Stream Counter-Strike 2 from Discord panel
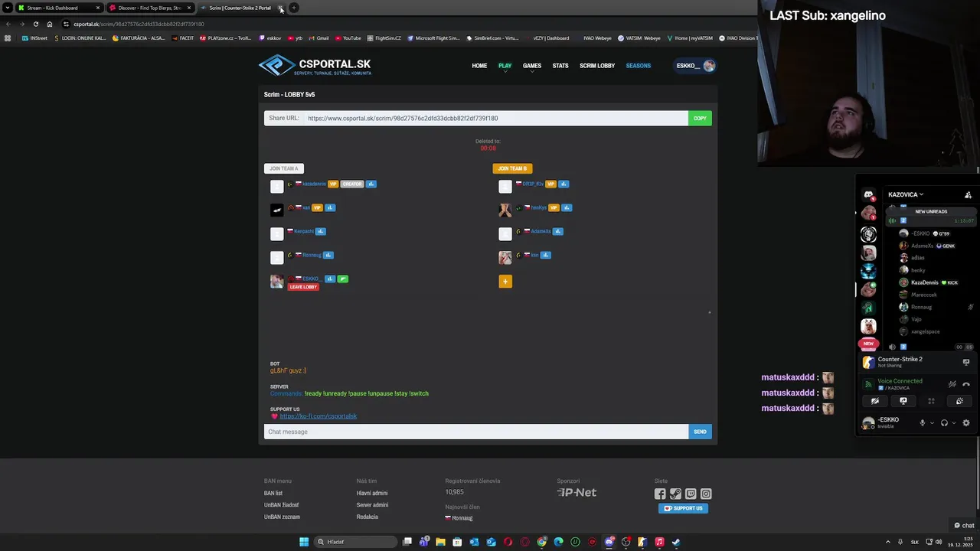Screen dimensions: 980x551 click(x=966, y=362)
